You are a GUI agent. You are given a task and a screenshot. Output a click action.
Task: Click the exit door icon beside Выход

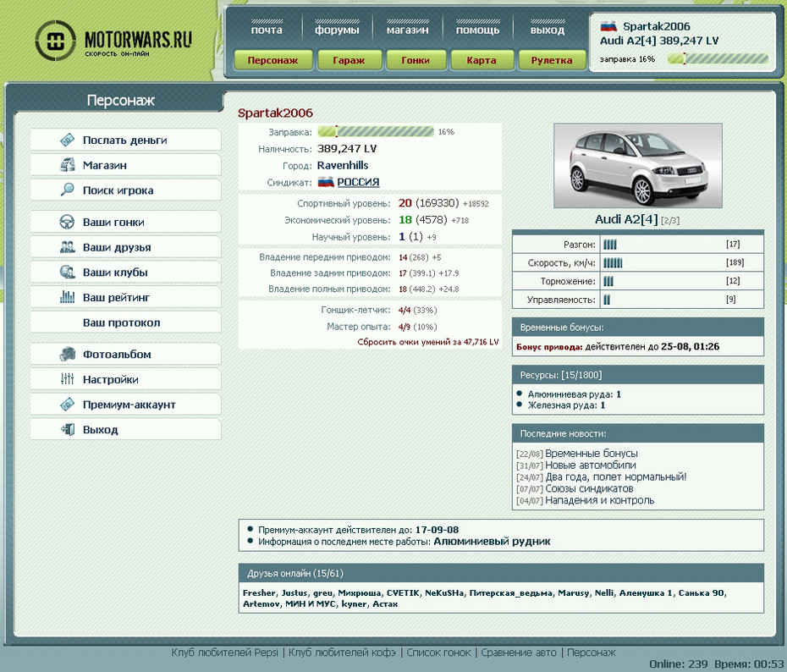click(x=67, y=430)
